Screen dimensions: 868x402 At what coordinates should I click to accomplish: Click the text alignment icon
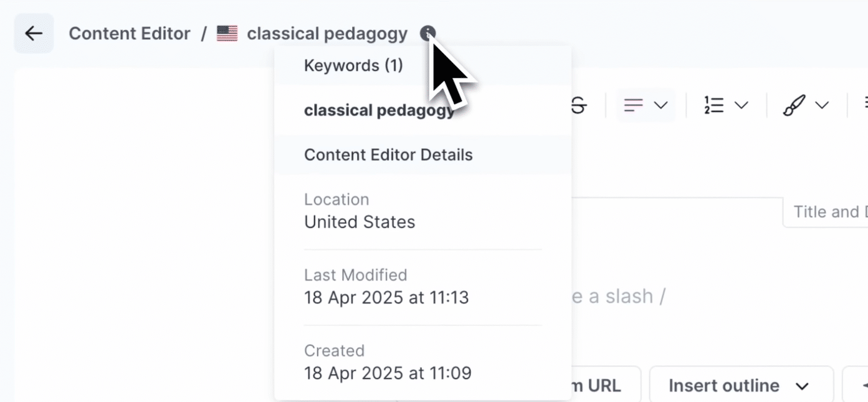pos(633,105)
